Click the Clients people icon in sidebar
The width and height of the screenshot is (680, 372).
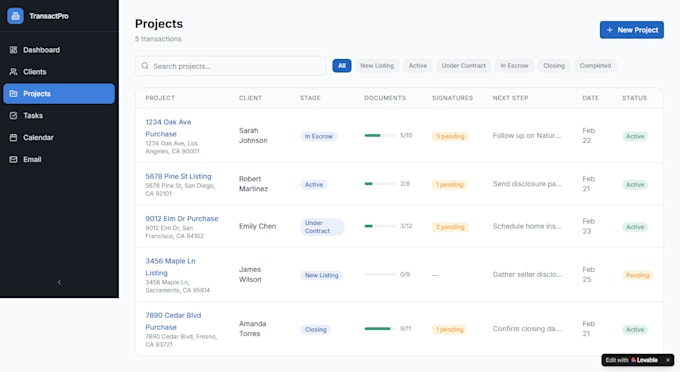[x=13, y=72]
